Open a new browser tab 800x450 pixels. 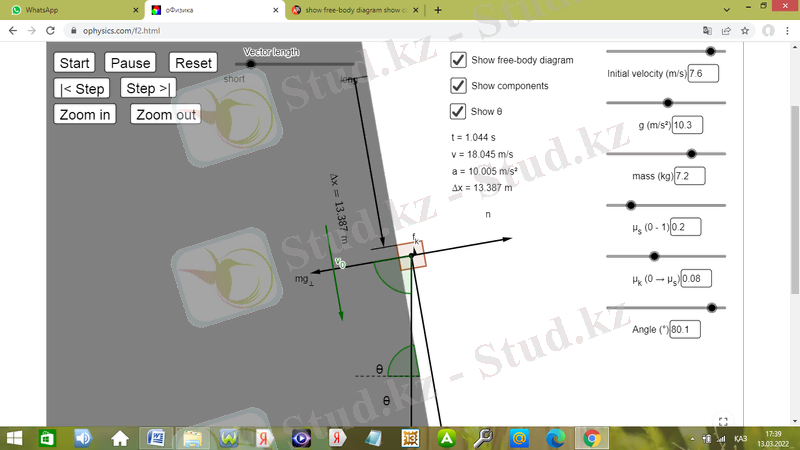pos(438,10)
